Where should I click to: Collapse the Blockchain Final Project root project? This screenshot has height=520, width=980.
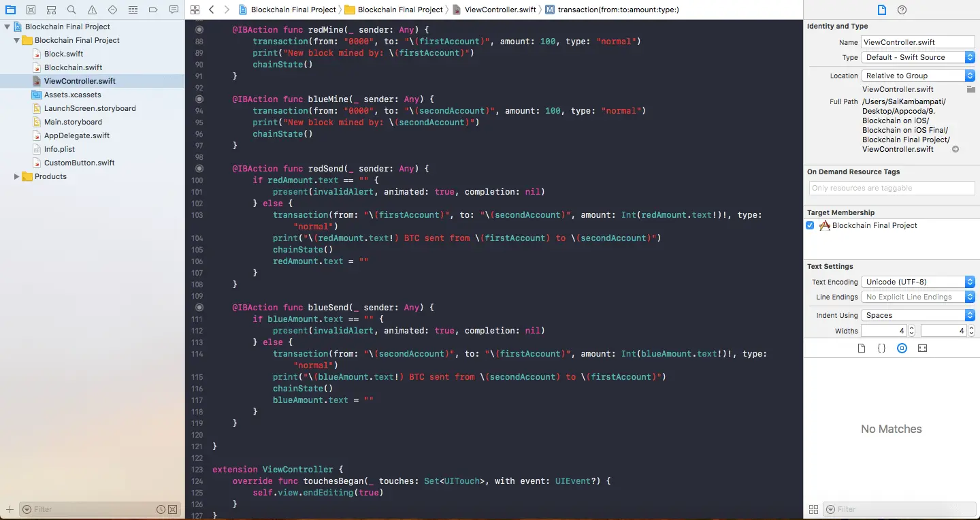[7, 27]
